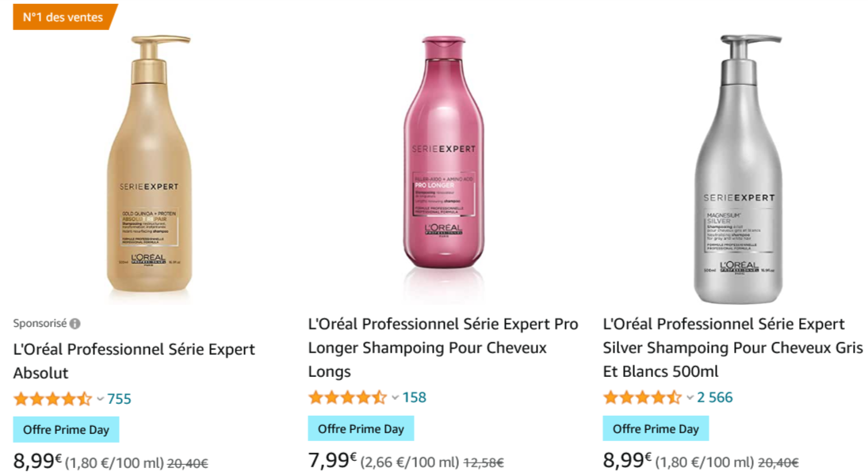Click the star rating of Silver shampoo

[x=640, y=398]
